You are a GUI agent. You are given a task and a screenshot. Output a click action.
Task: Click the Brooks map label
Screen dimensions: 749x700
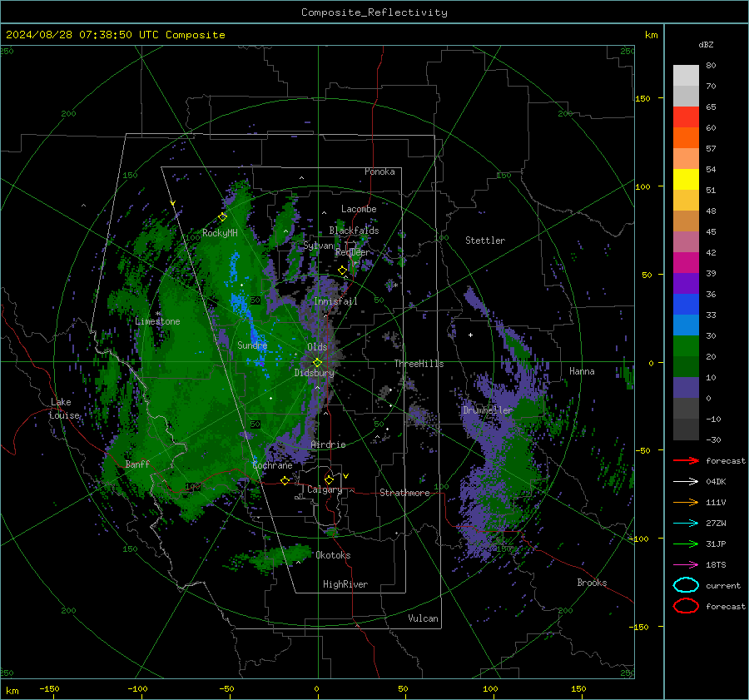592,583
